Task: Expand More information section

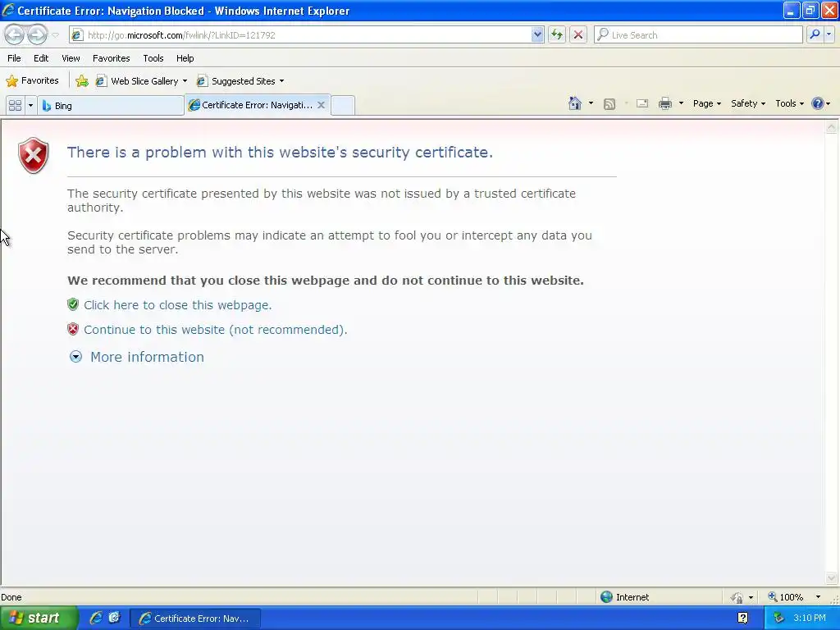Action: click(147, 357)
